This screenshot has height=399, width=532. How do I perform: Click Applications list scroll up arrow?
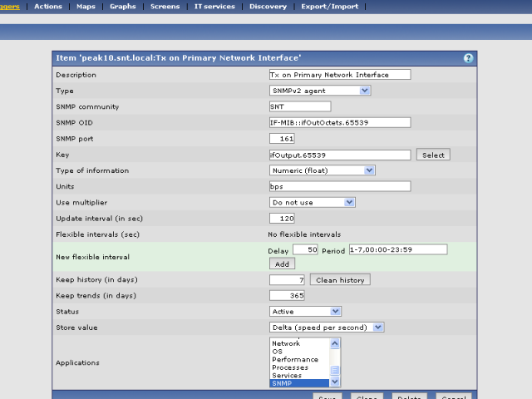pos(335,343)
